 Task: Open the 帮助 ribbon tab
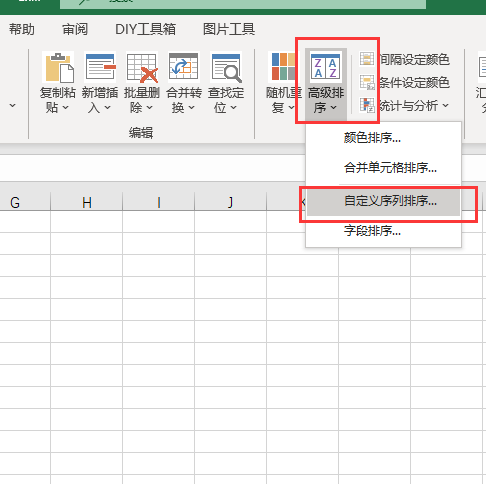pyautogui.click(x=22, y=29)
